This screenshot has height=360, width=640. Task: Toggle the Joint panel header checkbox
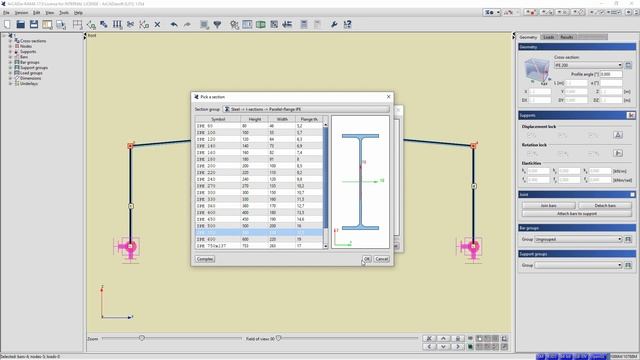tap(632, 194)
